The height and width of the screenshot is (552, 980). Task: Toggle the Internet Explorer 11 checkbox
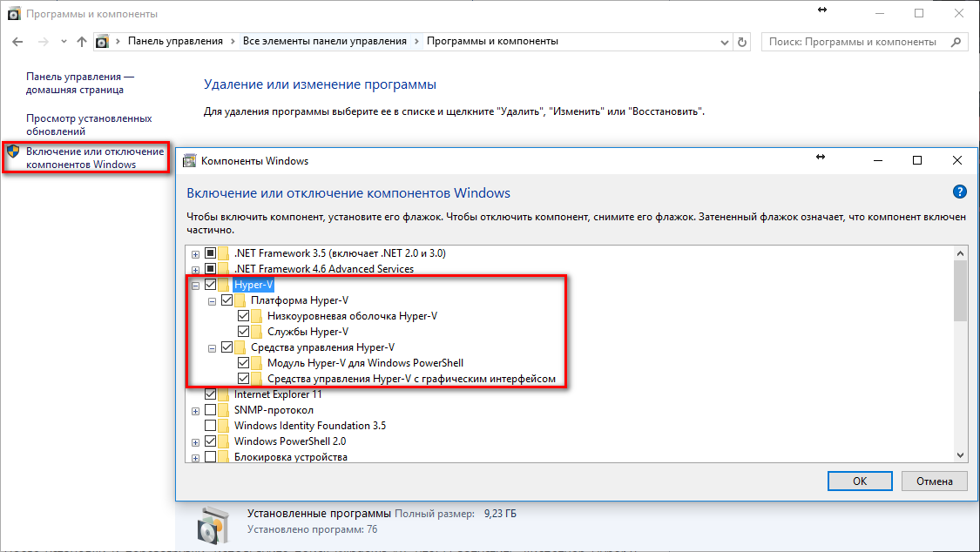(x=211, y=394)
